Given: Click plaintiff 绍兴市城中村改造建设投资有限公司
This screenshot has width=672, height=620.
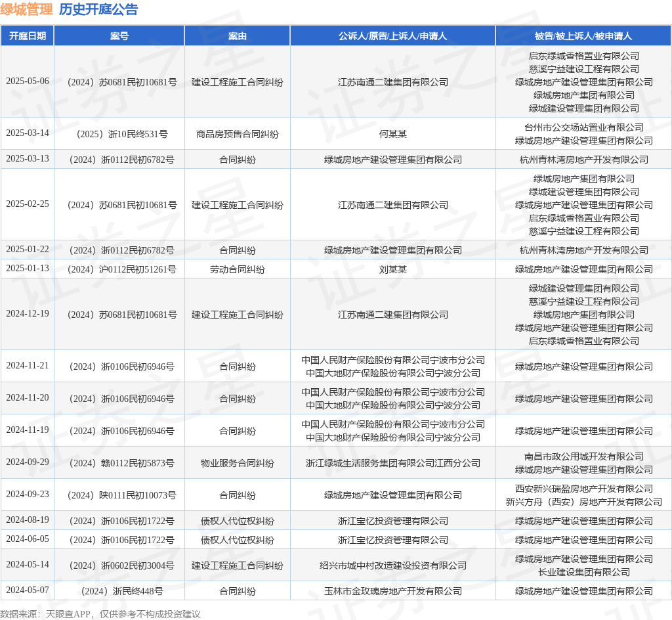Looking at the screenshot, I should coord(393,565).
